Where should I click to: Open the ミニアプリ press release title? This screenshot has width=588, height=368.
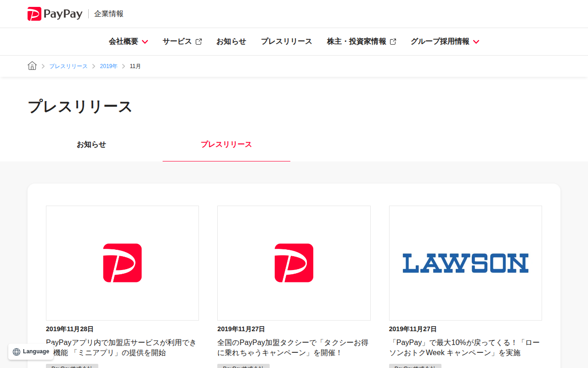click(x=122, y=348)
